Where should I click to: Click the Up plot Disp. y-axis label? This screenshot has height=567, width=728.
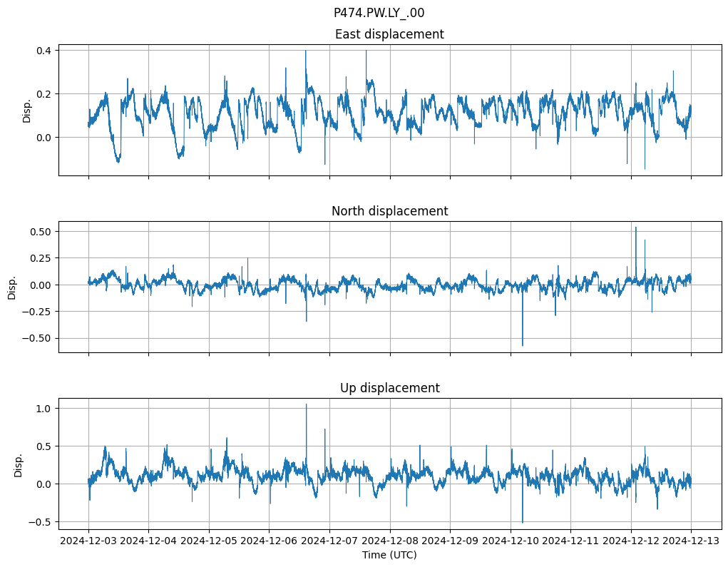(x=19, y=464)
